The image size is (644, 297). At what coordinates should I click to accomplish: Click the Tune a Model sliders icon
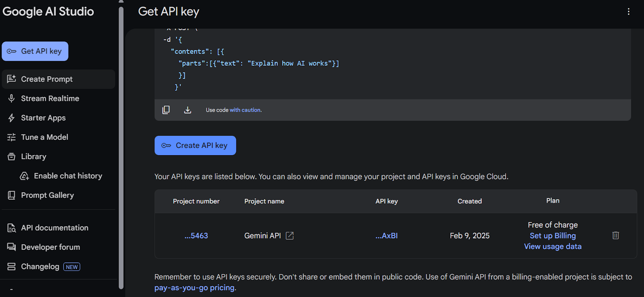pyautogui.click(x=11, y=137)
